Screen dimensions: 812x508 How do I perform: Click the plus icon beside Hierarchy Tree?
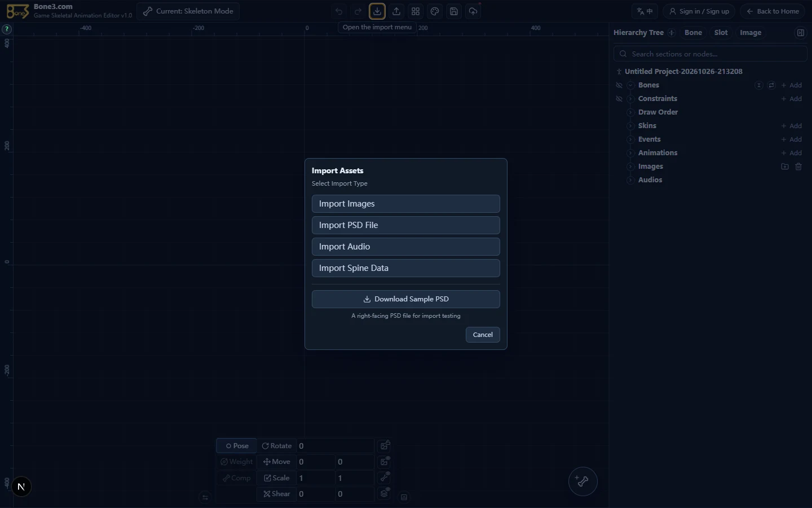pyautogui.click(x=672, y=33)
